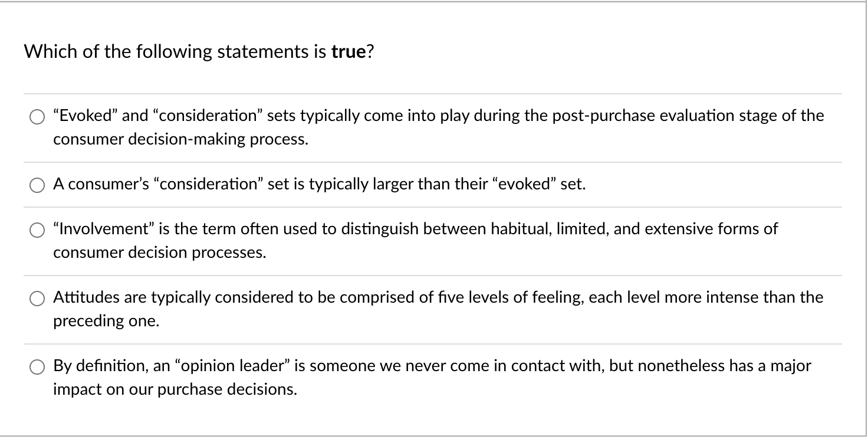Click the question text 'Which of the following statements is true?'

(x=199, y=52)
